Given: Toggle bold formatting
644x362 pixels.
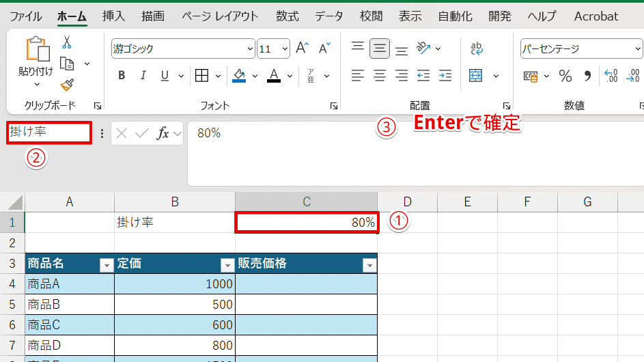Looking at the screenshot, I should pos(122,76).
